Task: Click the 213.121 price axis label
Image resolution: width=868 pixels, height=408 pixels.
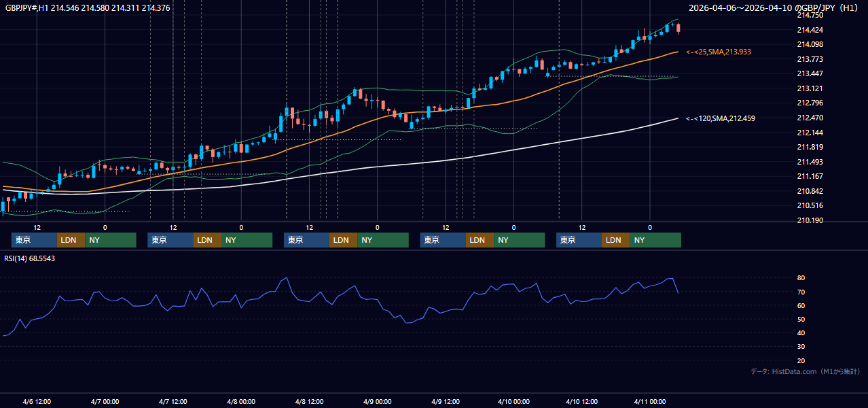Action: click(810, 88)
